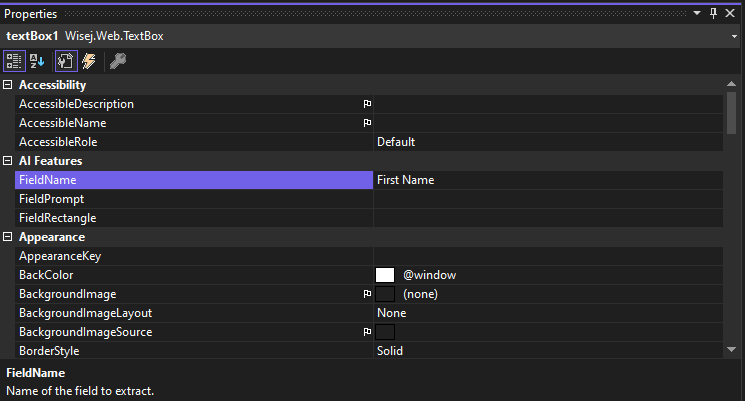This screenshot has width=745, height=401.
Task: Switch to Categorized view icon
Action: (14, 61)
